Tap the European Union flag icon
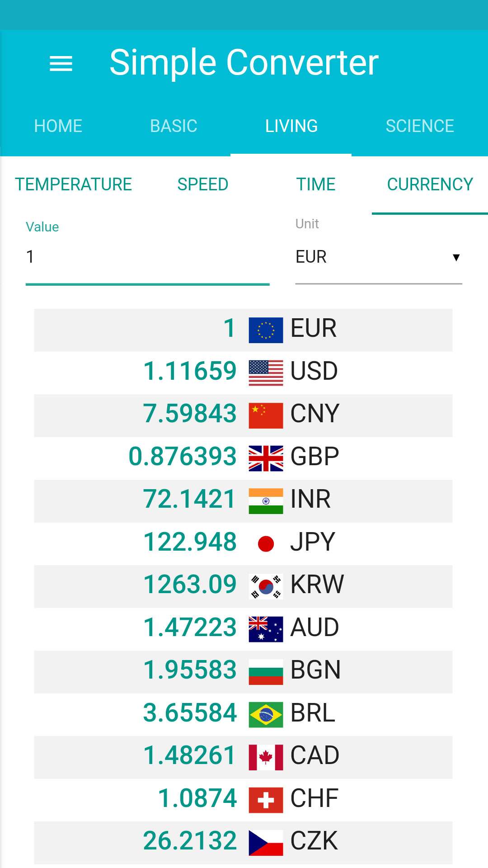Viewport: 488px width, 868px height. coord(266,330)
